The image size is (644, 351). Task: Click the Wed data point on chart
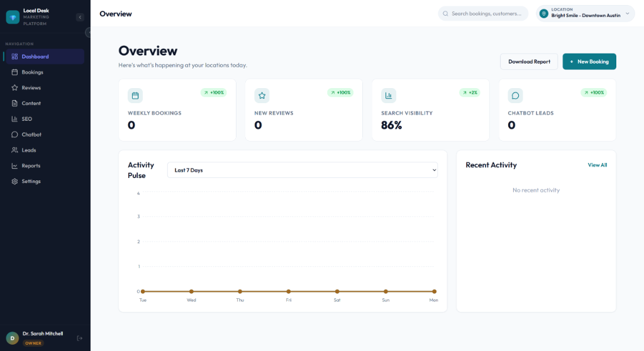pos(191,291)
